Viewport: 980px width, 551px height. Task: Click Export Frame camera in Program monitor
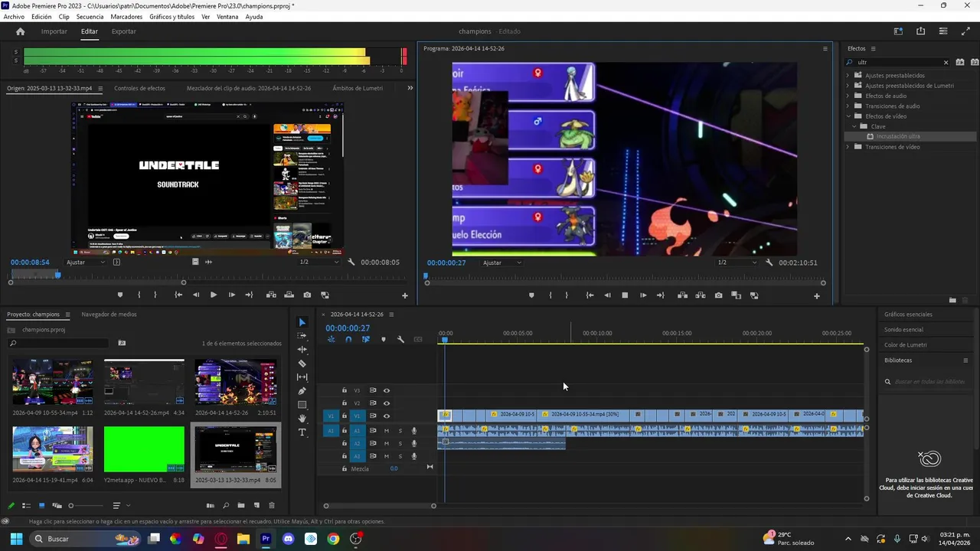[x=718, y=295]
